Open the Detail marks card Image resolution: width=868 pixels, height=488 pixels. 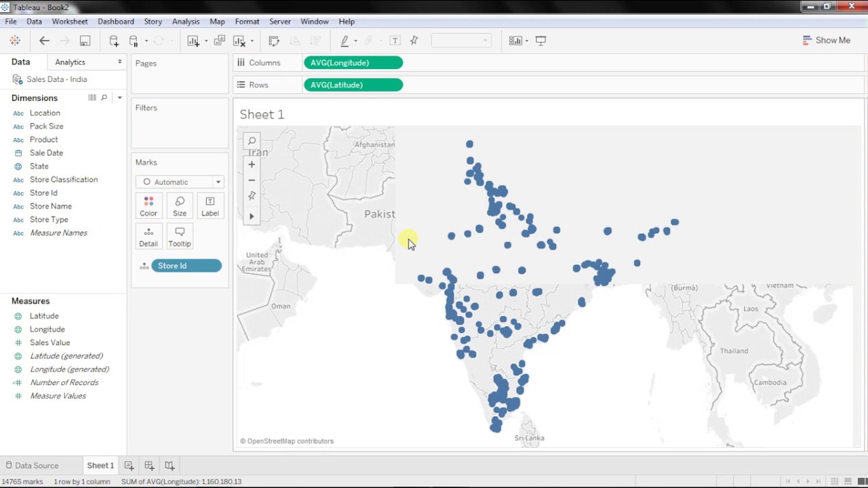(x=149, y=237)
